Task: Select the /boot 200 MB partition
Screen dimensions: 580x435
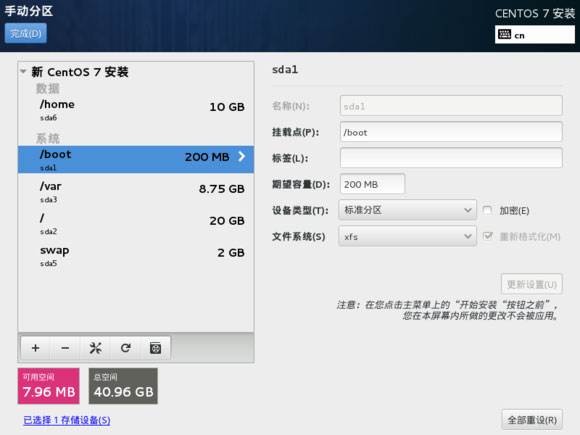Action: (136, 159)
